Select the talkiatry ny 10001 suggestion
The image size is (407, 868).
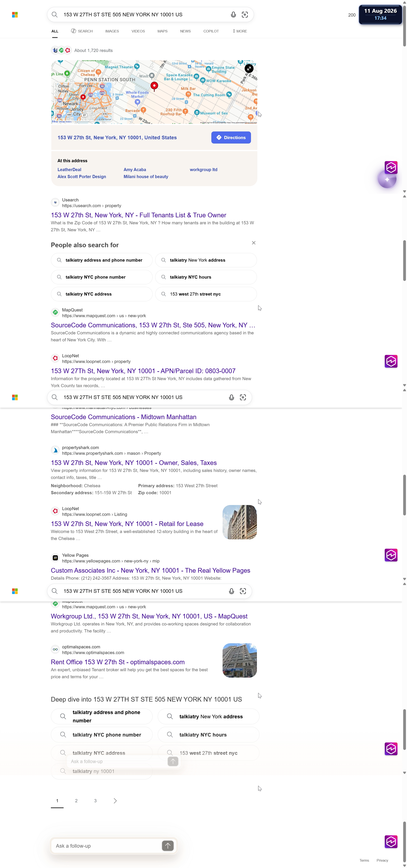pos(101,771)
